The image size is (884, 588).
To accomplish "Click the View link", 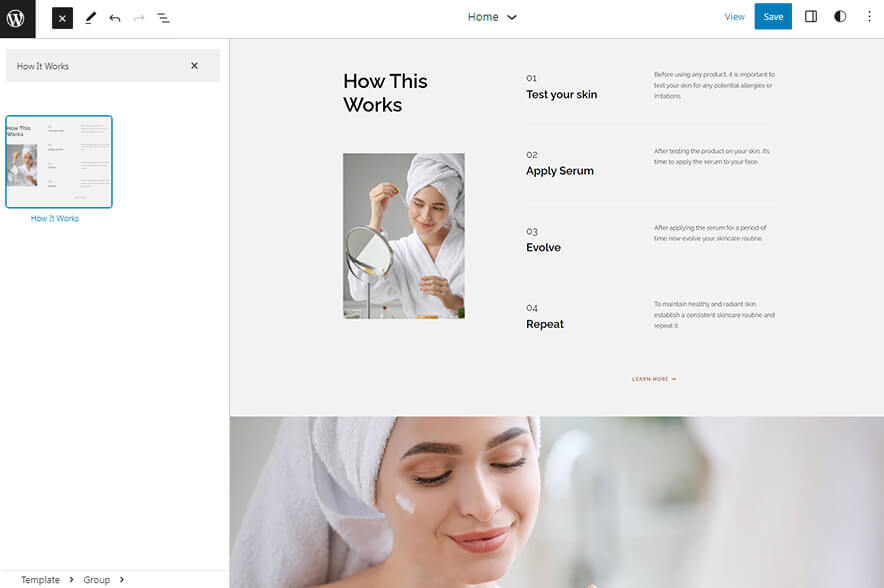I will (734, 17).
